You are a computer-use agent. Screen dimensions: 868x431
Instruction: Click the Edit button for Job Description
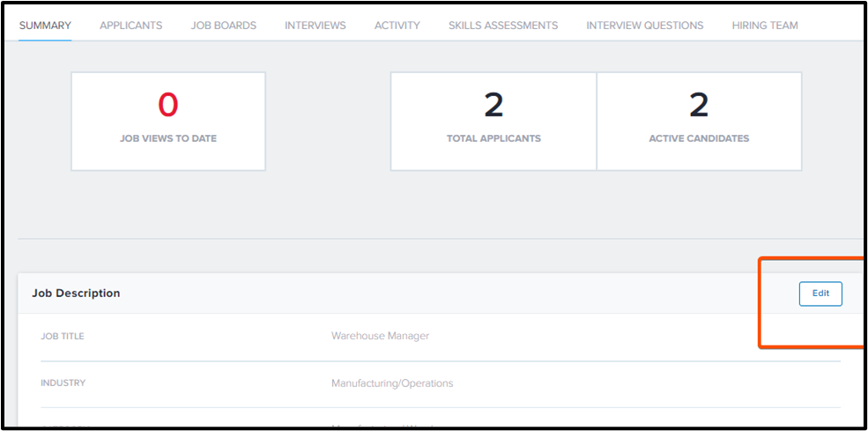pyautogui.click(x=820, y=294)
